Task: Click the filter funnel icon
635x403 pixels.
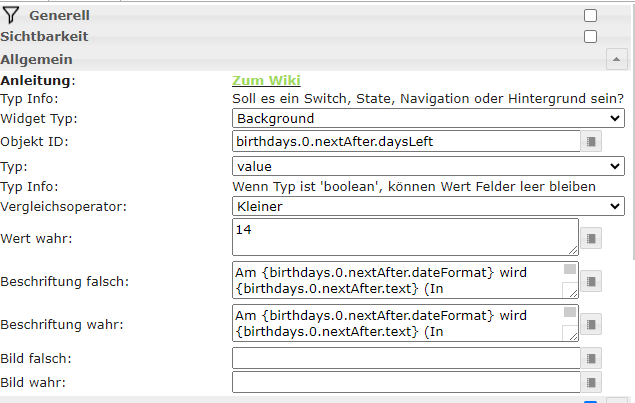Action: (11, 15)
